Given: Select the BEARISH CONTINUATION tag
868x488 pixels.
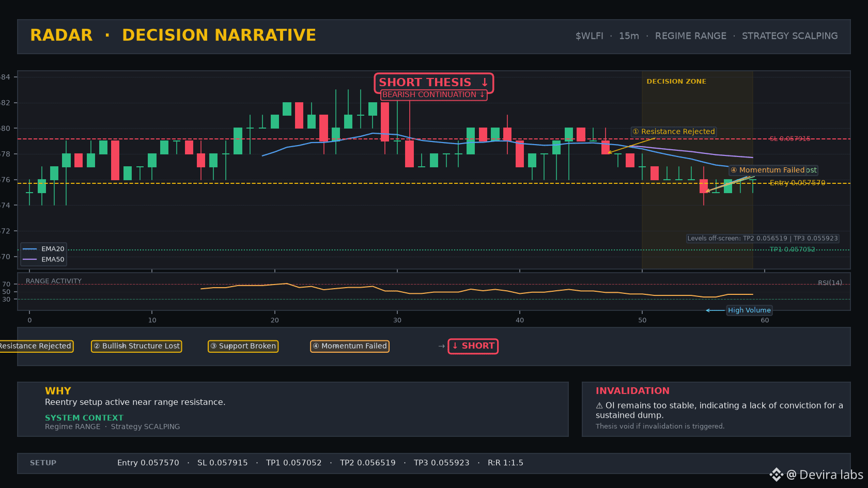Looking at the screenshot, I should click(433, 95).
